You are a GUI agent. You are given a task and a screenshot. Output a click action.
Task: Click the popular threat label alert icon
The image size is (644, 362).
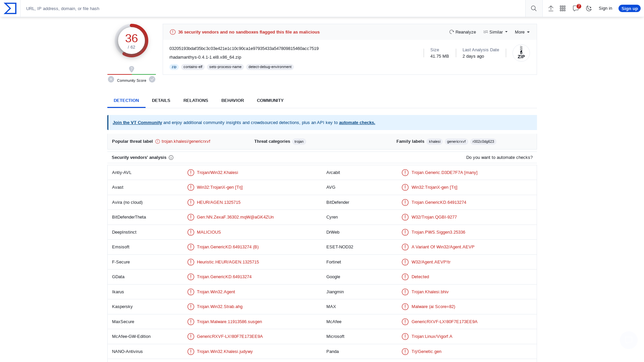(x=158, y=141)
